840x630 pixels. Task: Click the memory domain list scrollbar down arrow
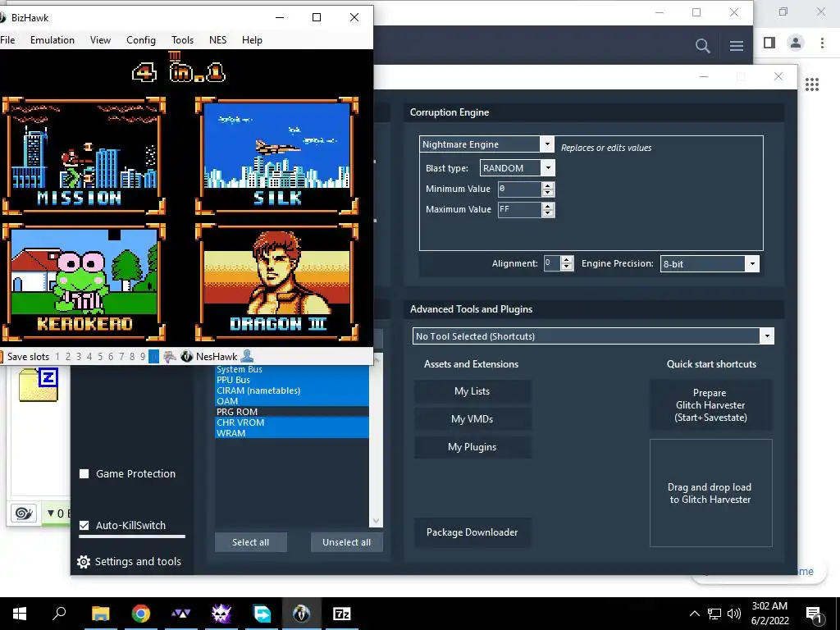point(376,521)
